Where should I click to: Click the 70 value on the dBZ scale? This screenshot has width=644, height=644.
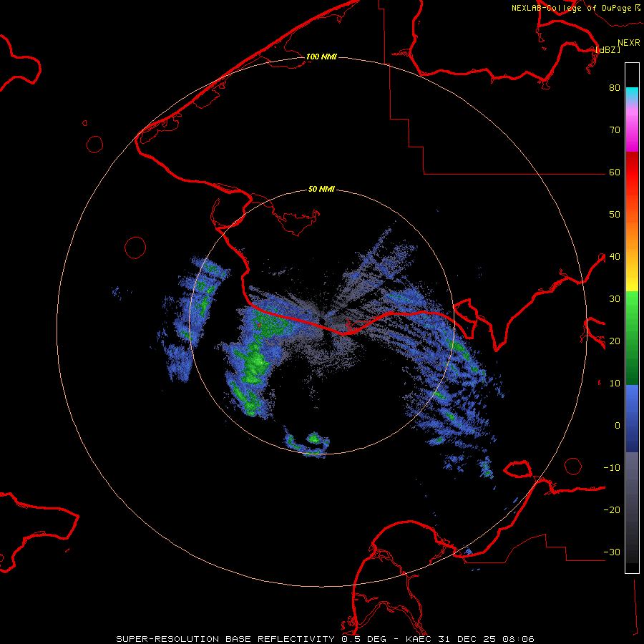(615, 130)
